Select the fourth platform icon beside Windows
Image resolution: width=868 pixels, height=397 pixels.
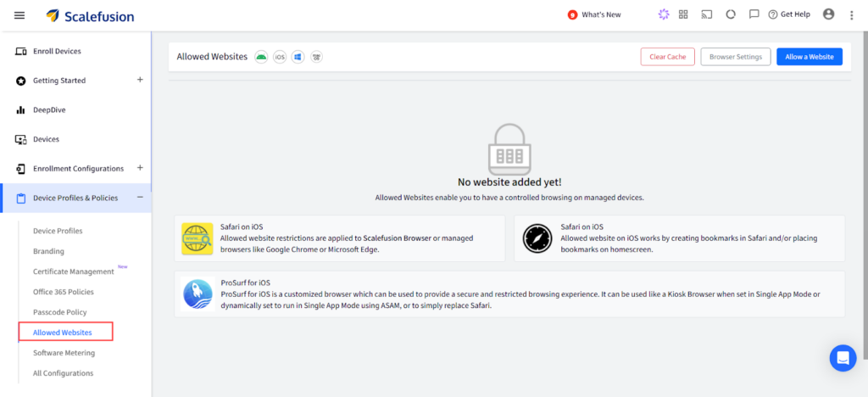click(x=316, y=57)
